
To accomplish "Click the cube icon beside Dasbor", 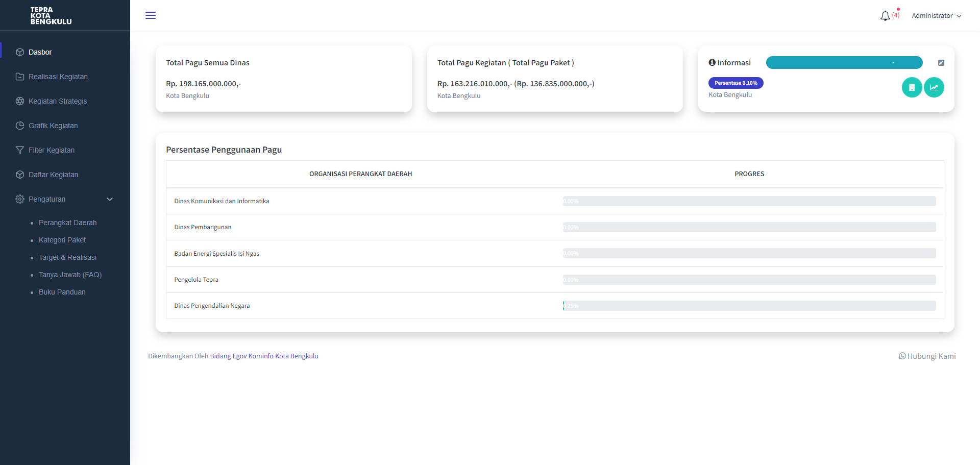I will click(x=20, y=52).
